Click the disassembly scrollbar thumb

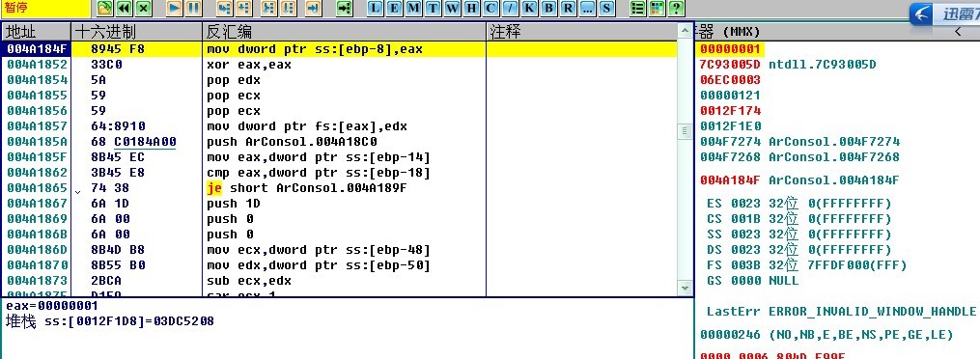[686, 131]
